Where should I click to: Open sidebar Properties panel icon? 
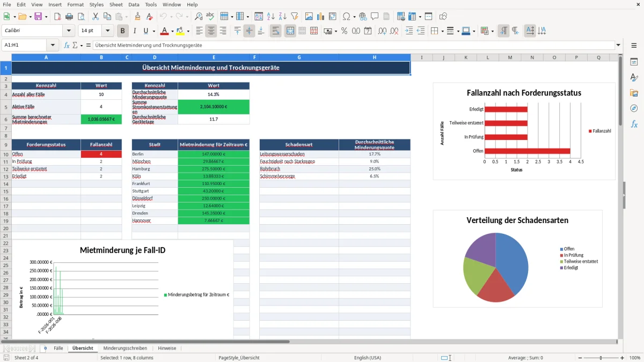pos(634,62)
